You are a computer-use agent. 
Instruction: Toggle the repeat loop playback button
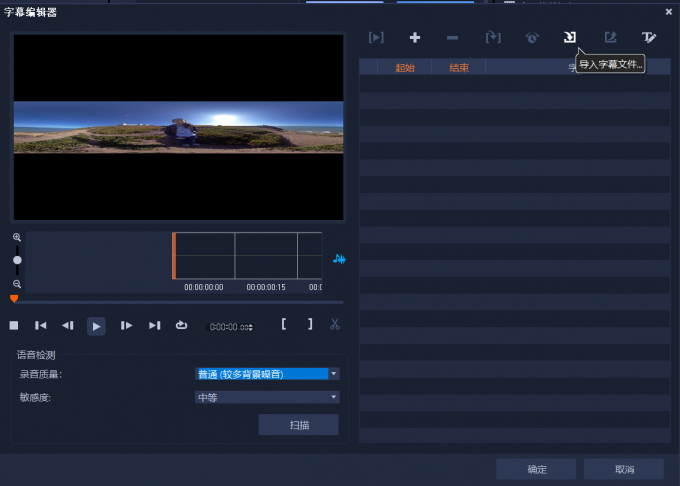point(181,325)
